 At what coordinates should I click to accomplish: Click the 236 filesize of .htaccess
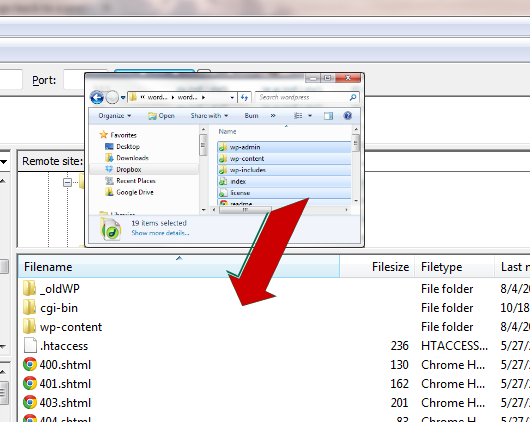400,346
